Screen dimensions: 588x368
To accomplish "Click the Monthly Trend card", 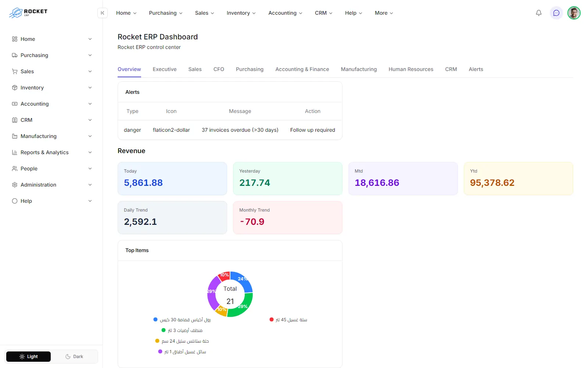I will 288,217.
